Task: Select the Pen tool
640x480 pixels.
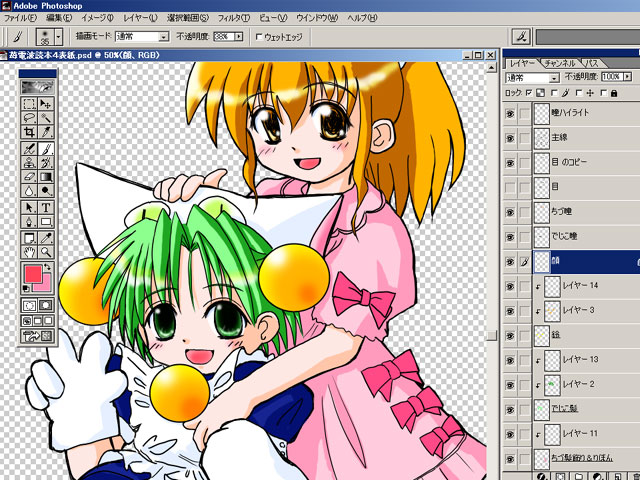Action: coord(29,222)
